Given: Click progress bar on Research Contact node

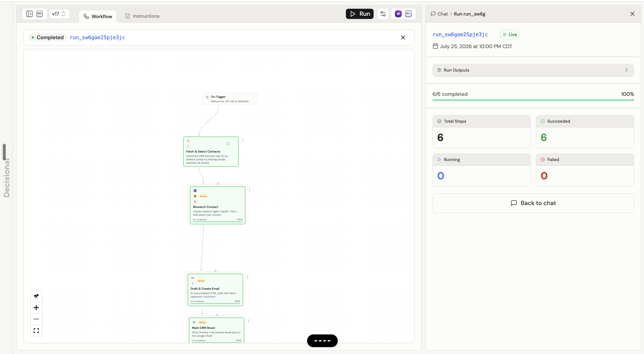Looking at the screenshot, I should 218,222.
